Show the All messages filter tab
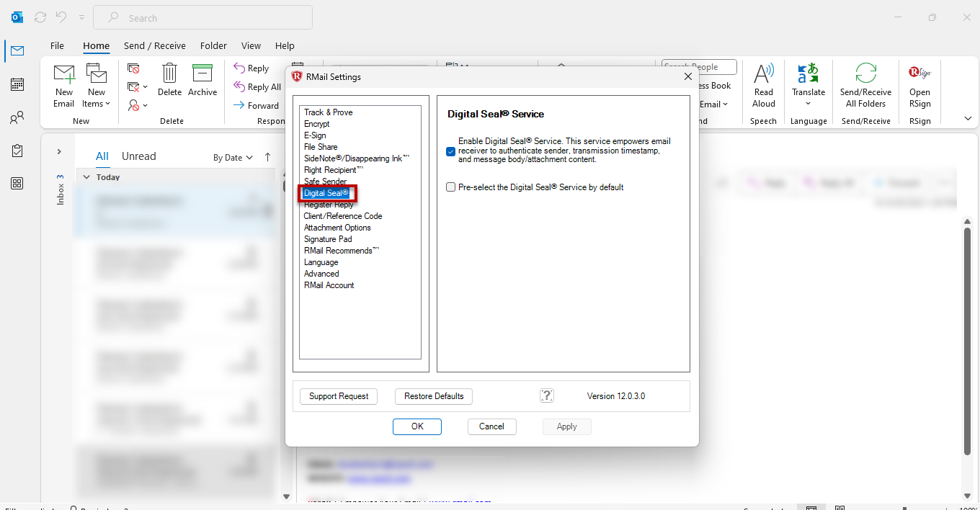The width and height of the screenshot is (980, 510). coord(102,156)
